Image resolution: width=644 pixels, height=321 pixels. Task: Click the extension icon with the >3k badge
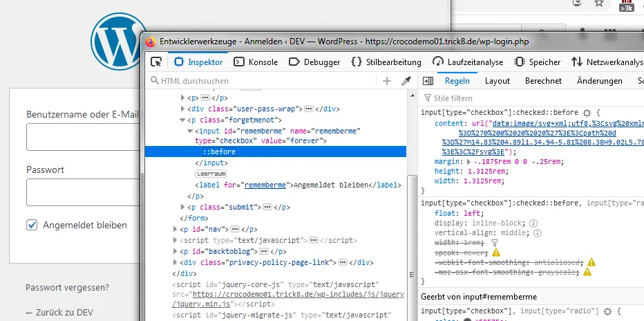point(627,6)
